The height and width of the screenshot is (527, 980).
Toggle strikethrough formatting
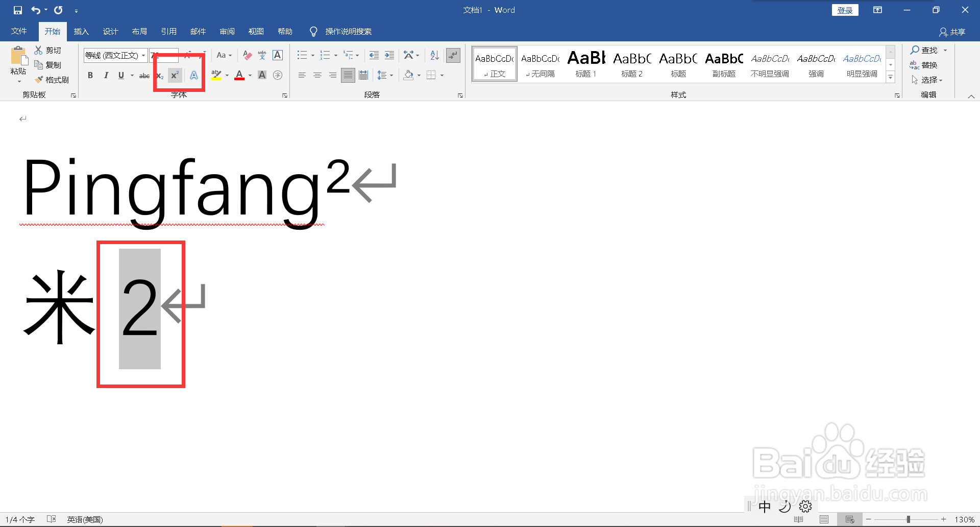144,75
